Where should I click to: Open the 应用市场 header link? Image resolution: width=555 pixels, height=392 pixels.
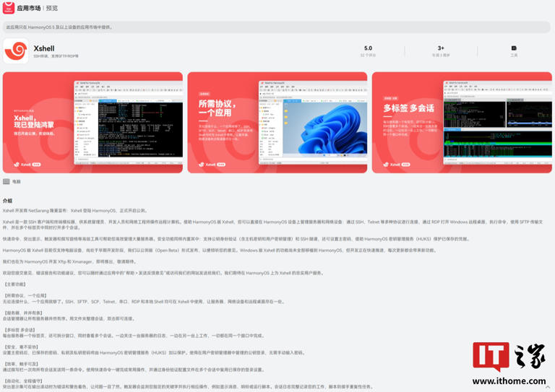[29, 8]
